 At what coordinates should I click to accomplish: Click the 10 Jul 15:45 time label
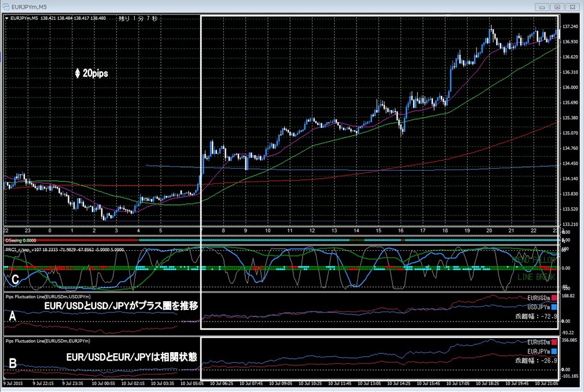tap(428, 383)
